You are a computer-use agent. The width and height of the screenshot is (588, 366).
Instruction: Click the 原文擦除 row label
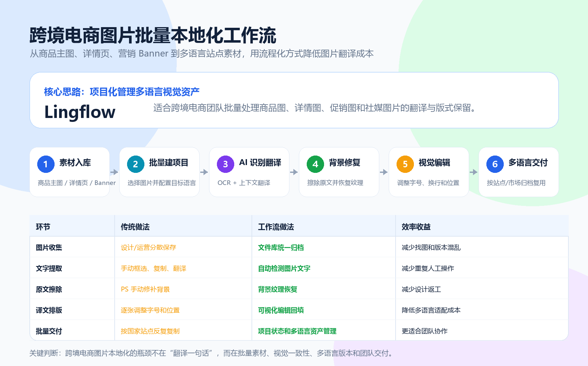tap(49, 290)
